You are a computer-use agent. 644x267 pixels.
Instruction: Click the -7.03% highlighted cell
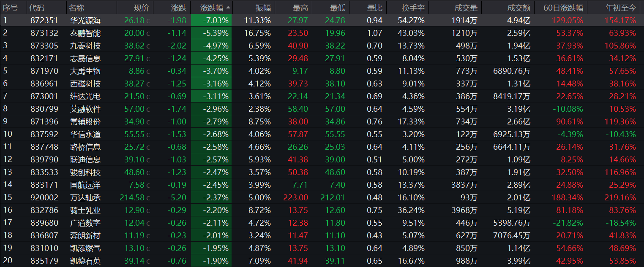tap(211, 20)
